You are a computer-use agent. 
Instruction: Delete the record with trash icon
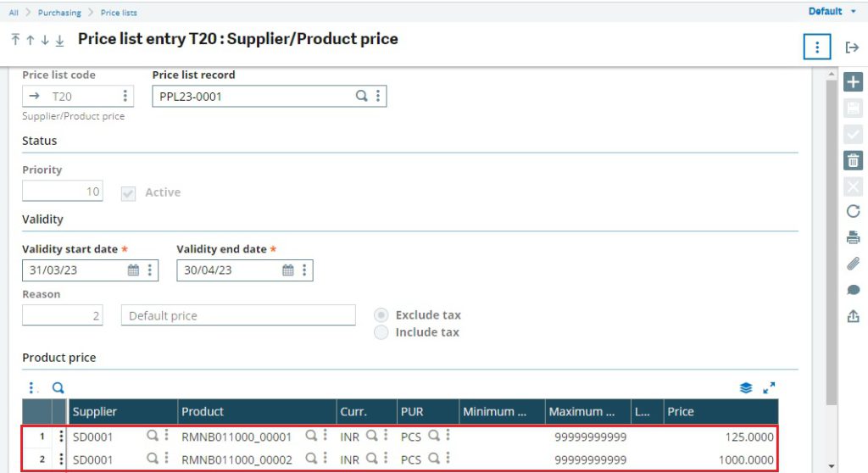click(853, 160)
